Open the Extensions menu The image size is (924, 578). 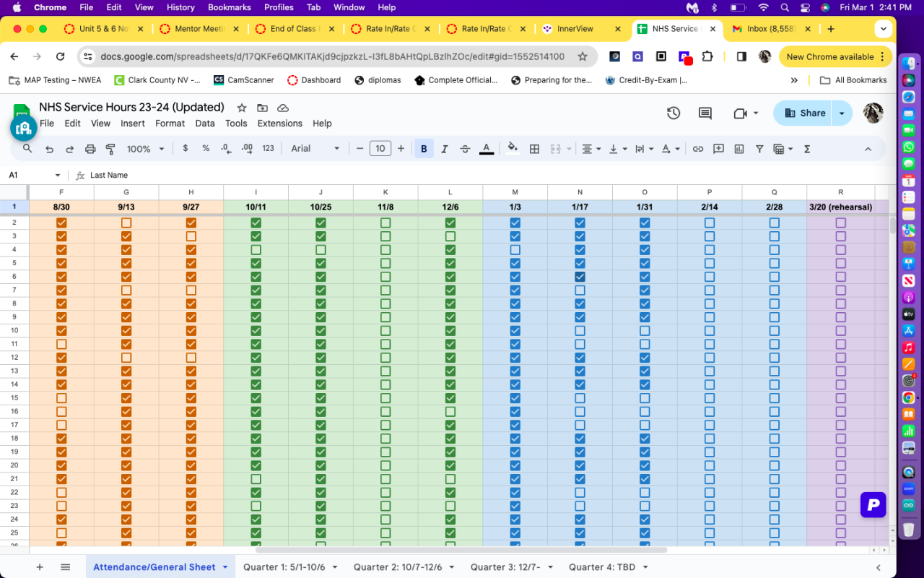pos(279,124)
